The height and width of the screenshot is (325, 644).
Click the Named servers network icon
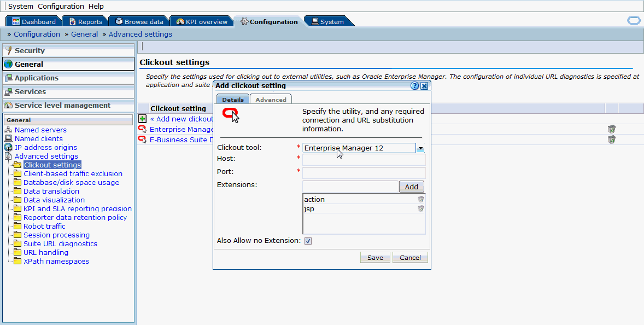[8, 130]
